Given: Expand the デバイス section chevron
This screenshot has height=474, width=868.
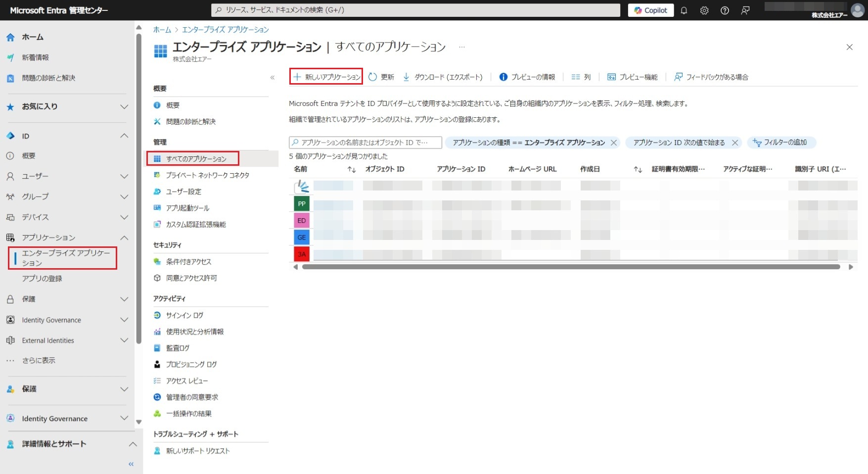Looking at the screenshot, I should pos(124,217).
